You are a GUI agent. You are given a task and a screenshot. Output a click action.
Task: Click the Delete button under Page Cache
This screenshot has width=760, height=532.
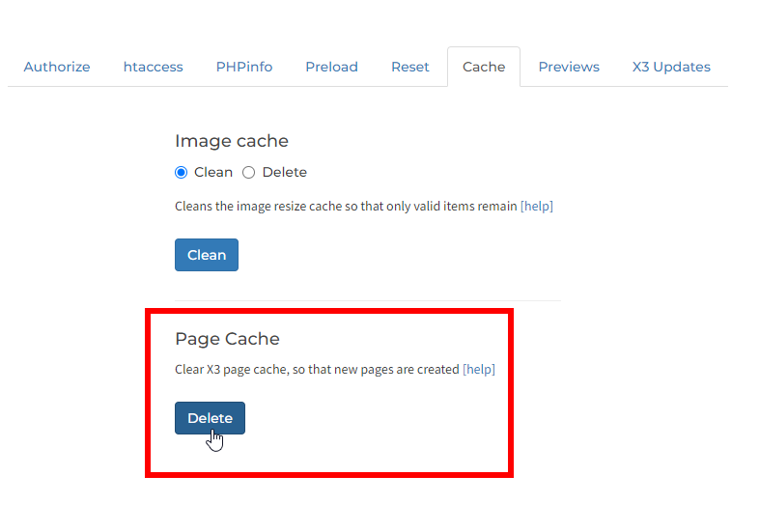tap(210, 418)
